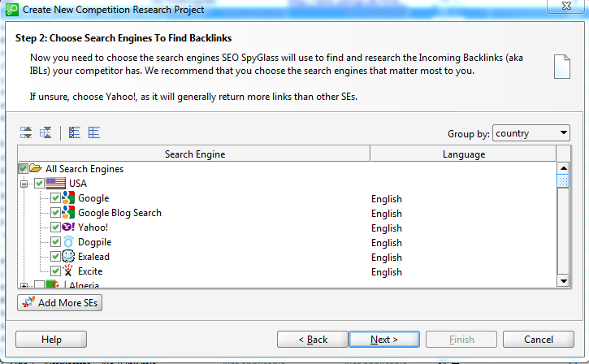Screen dimensions: 589x364
Task: Sort by the Search Engine column header
Action: [194, 154]
